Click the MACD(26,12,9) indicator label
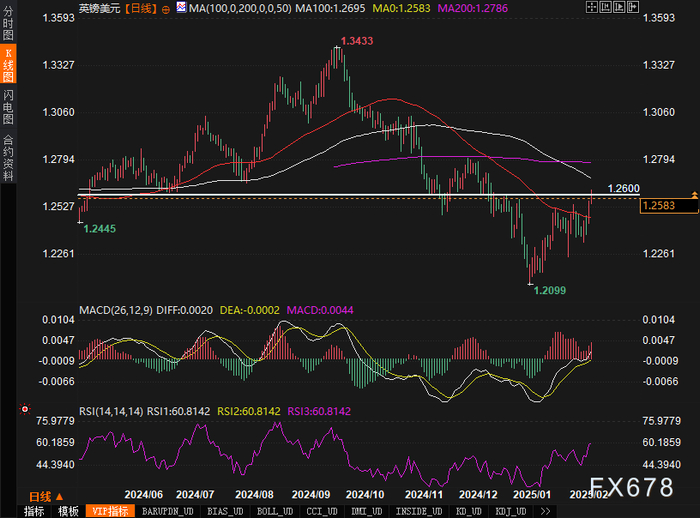The width and height of the screenshot is (700, 518). tap(116, 310)
